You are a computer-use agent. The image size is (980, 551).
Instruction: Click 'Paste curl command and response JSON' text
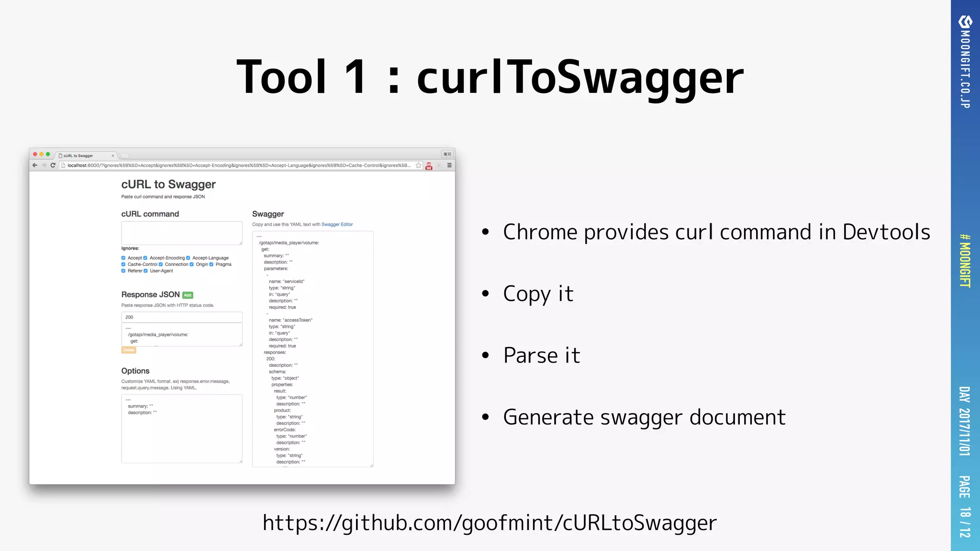[163, 197]
